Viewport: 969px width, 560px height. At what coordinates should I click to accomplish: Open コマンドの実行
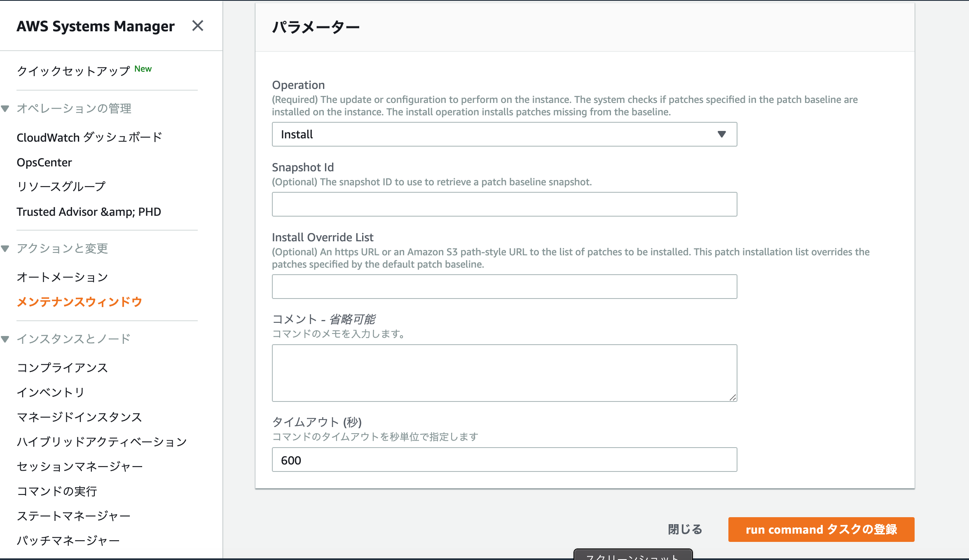coord(57,491)
